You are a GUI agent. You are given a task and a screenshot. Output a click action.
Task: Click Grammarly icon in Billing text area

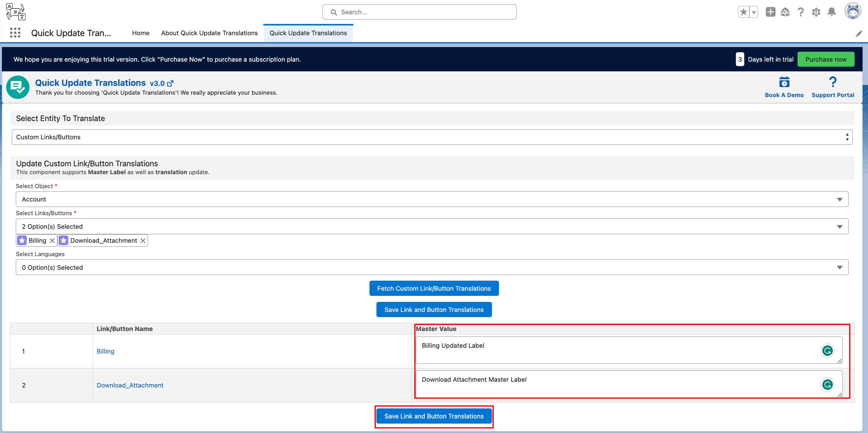coord(827,351)
